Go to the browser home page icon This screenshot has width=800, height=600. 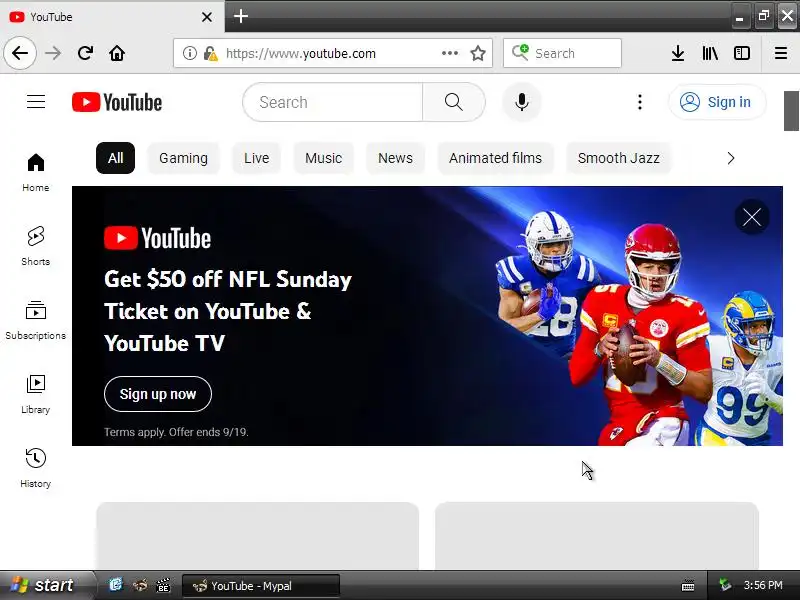click(117, 53)
